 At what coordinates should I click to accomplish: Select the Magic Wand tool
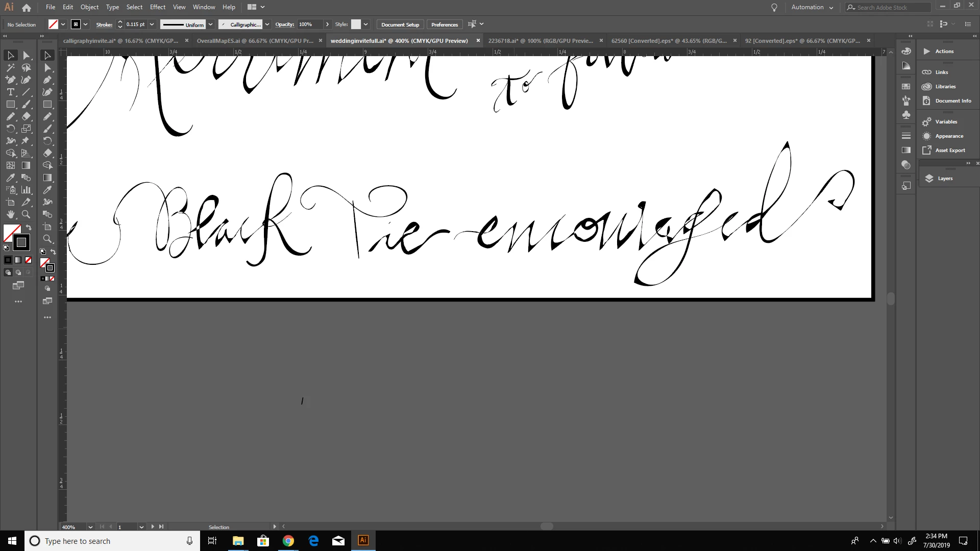(10, 67)
